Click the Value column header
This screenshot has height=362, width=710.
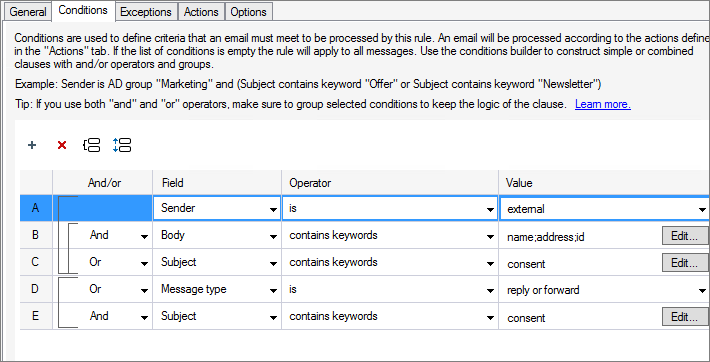coord(604,183)
